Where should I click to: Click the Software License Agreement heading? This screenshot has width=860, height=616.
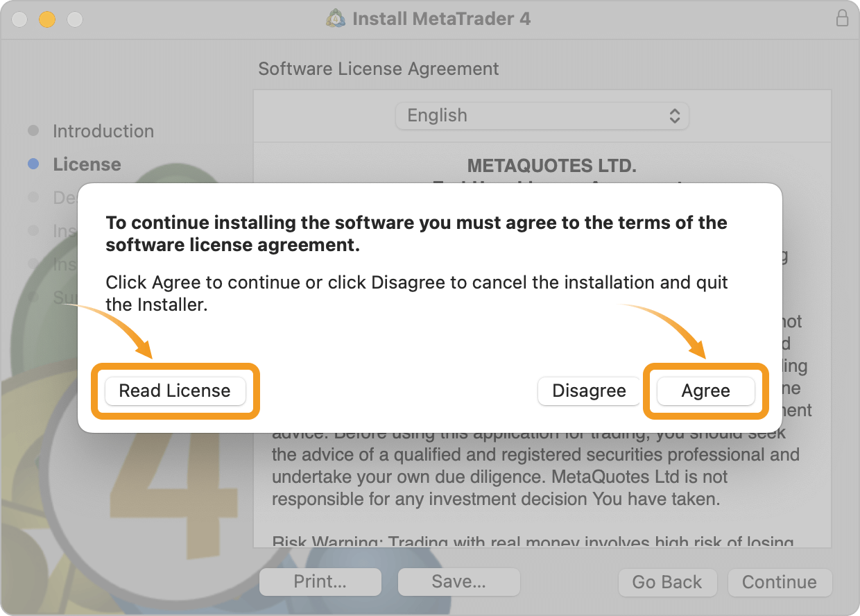click(379, 69)
